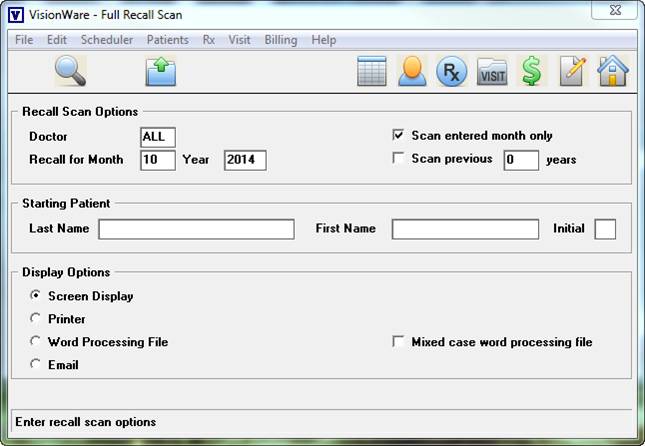Open the Edit menu
This screenshot has width=645, height=446.
coord(56,40)
